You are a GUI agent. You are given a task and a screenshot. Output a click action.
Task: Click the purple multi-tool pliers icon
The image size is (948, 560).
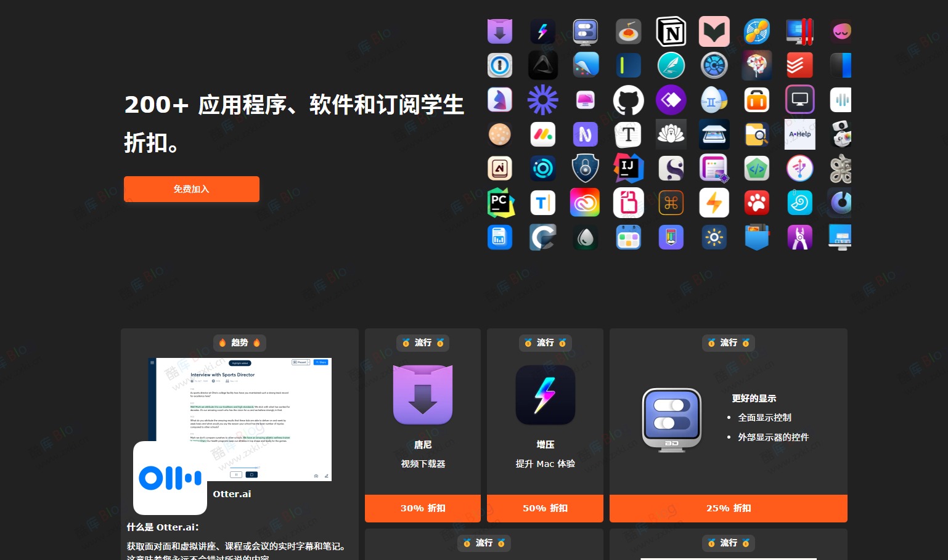(800, 237)
